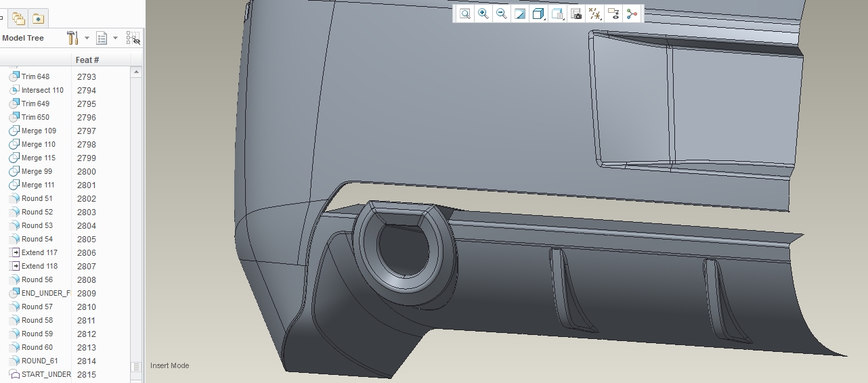Image resolution: width=868 pixels, height=383 pixels.
Task: Click the Feat # column header
Action: [x=87, y=60]
